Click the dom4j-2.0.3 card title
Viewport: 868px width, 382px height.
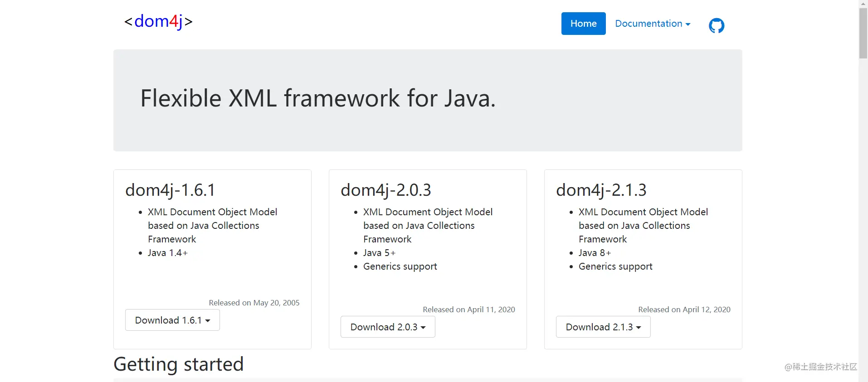coord(386,190)
